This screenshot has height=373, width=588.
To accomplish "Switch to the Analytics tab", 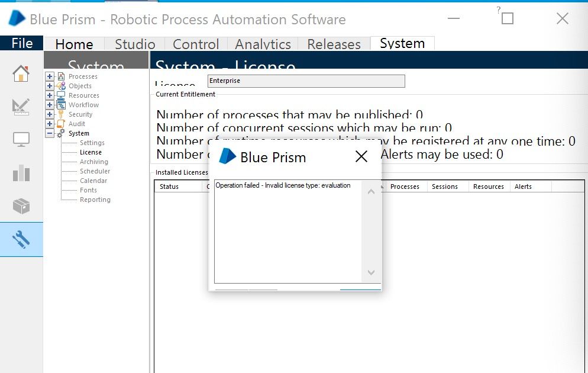I will [263, 44].
